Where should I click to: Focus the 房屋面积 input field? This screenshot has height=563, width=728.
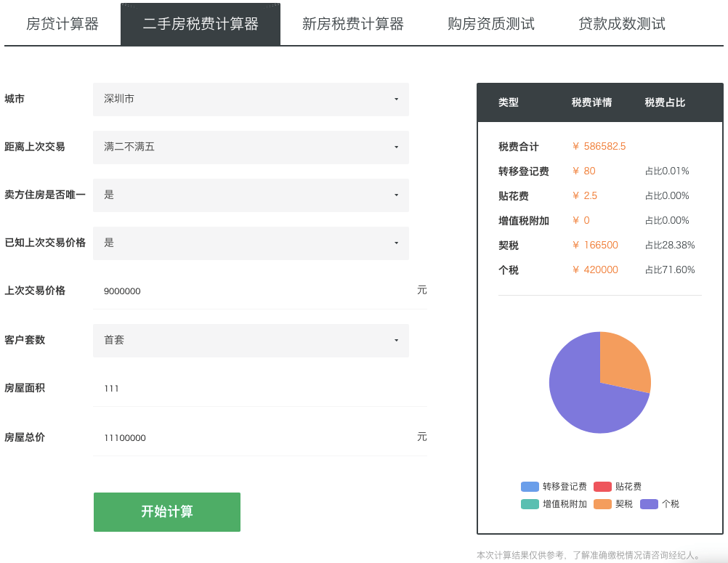(254, 388)
